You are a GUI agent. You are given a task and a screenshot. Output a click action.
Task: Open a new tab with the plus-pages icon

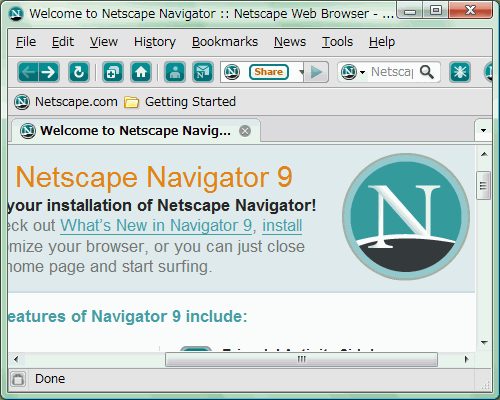[113, 72]
